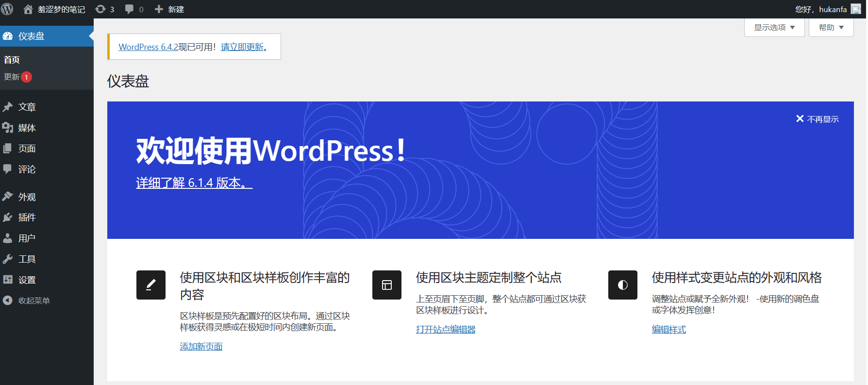Click the 外观 paintbrush icon

pyautogui.click(x=8, y=197)
